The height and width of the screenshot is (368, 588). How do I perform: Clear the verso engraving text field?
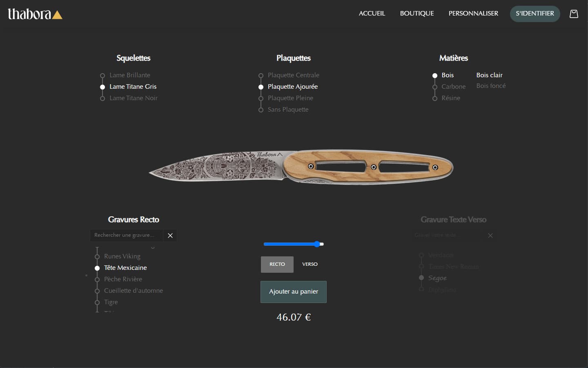pyautogui.click(x=490, y=236)
